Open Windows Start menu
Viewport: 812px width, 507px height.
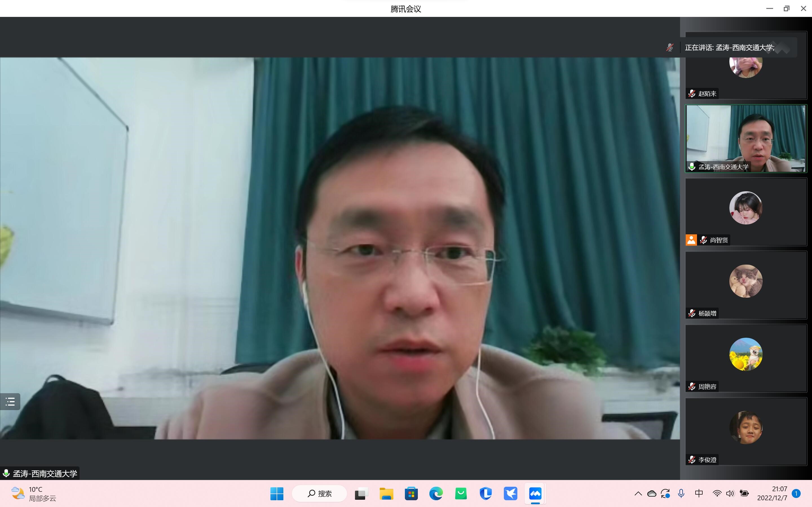pos(277,493)
